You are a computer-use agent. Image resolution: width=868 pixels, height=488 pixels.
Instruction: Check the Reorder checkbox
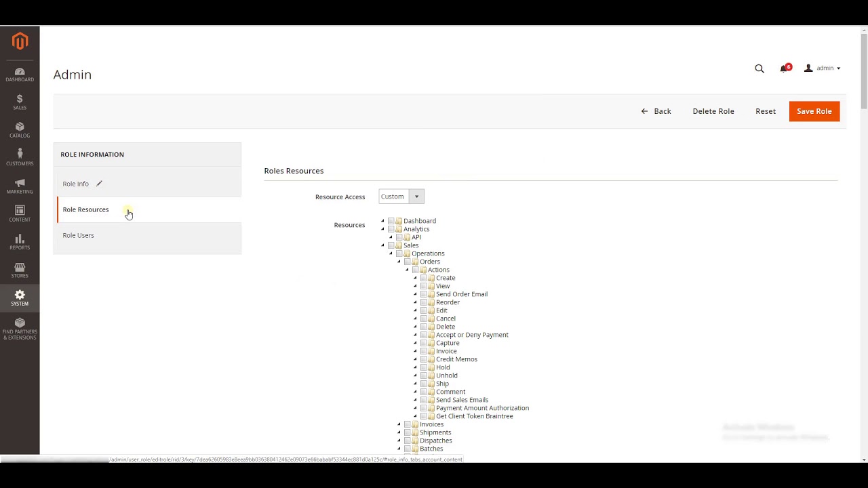pos(423,302)
